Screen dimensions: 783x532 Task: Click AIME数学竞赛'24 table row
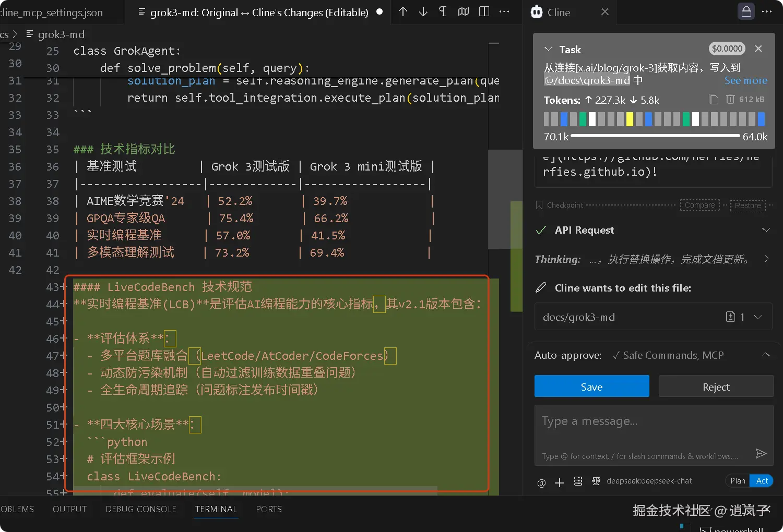(x=254, y=201)
